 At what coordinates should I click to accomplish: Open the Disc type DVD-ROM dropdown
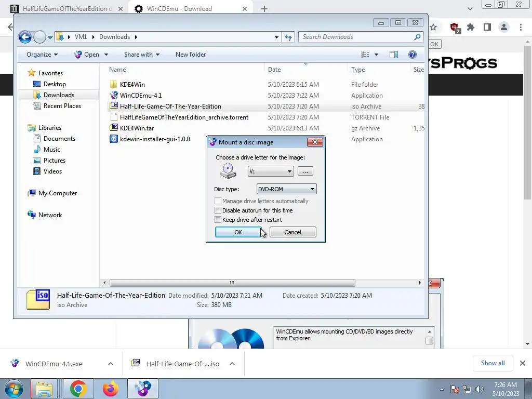coord(286,189)
